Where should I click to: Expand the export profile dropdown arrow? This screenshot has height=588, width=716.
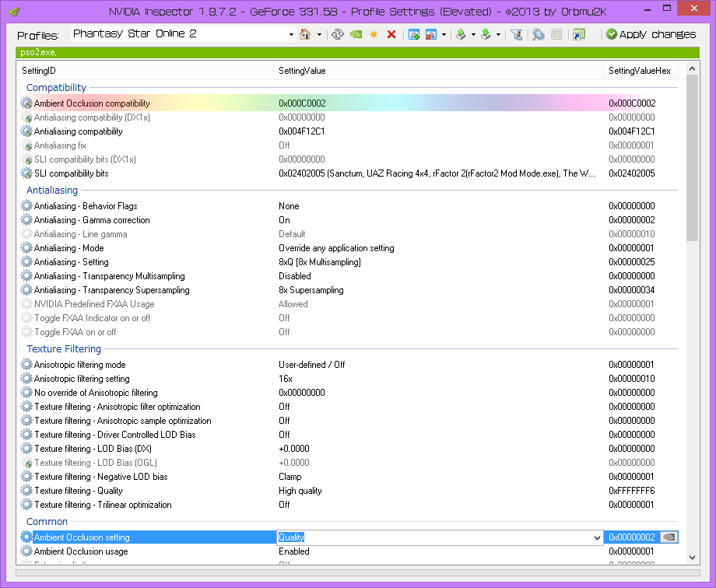pos(473,35)
